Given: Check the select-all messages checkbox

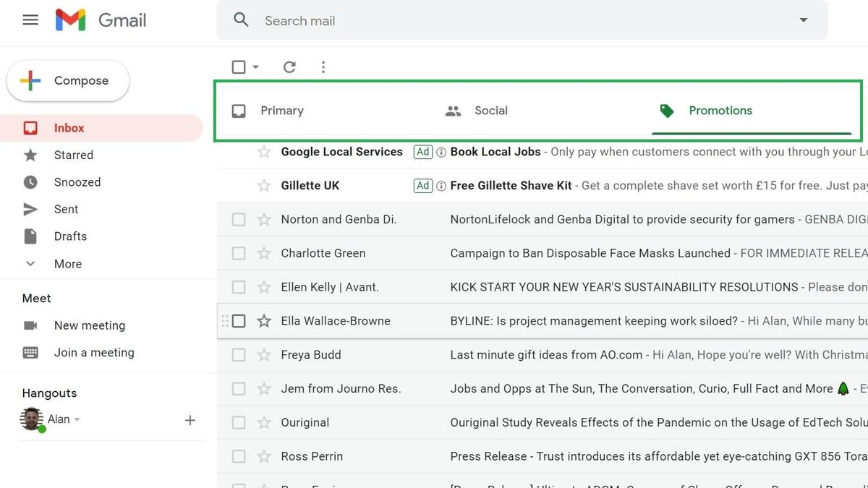Looking at the screenshot, I should (239, 66).
